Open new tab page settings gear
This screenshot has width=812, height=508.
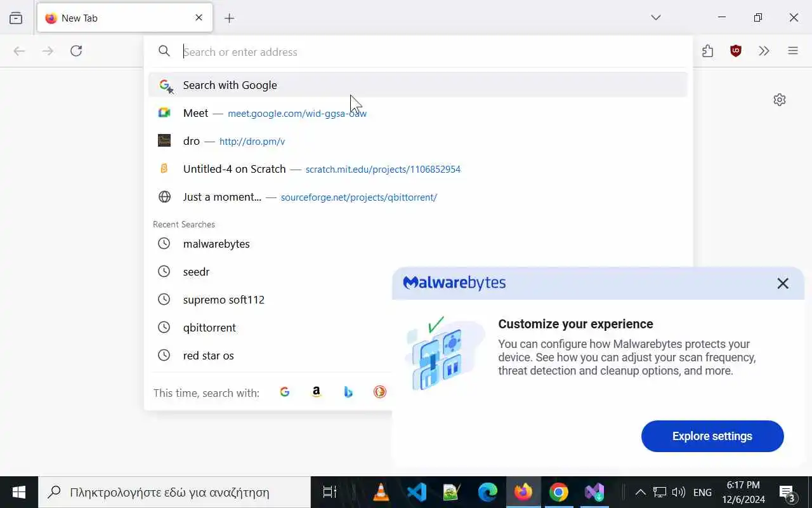[780, 100]
